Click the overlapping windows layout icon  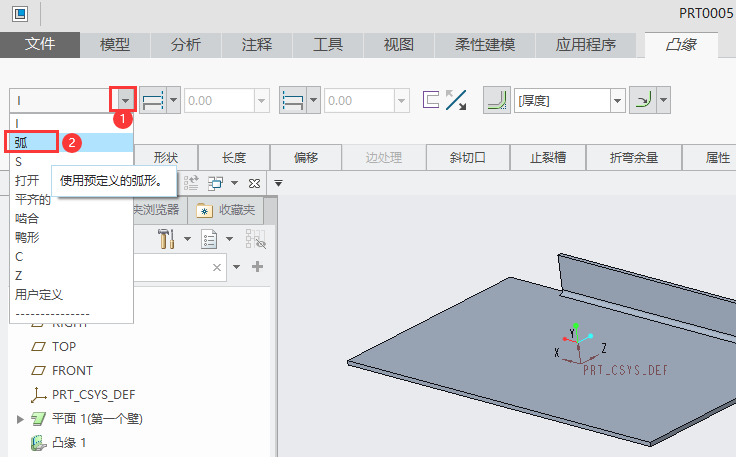(215, 183)
